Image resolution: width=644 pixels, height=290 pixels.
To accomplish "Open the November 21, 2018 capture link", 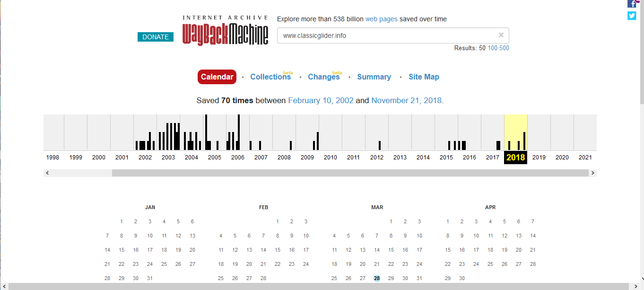I will point(406,101).
